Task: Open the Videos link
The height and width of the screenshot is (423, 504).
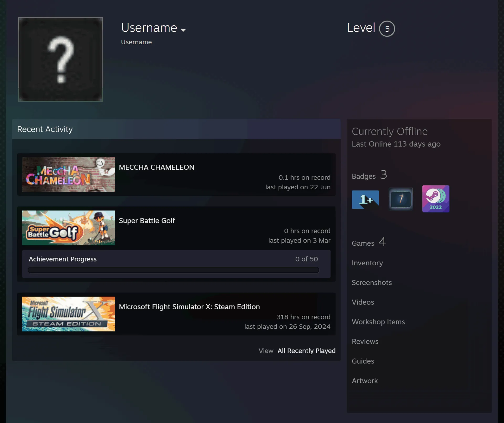Action: click(363, 302)
